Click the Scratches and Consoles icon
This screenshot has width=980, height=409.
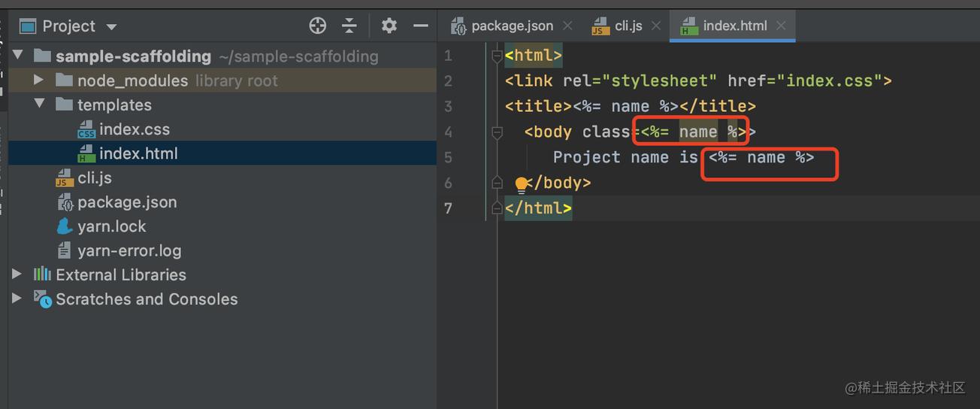click(42, 298)
